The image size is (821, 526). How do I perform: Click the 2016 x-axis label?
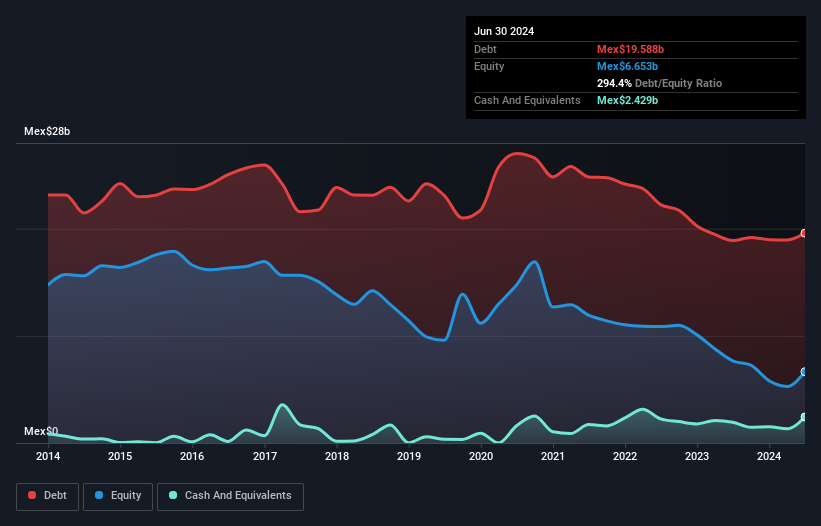pyautogui.click(x=192, y=456)
